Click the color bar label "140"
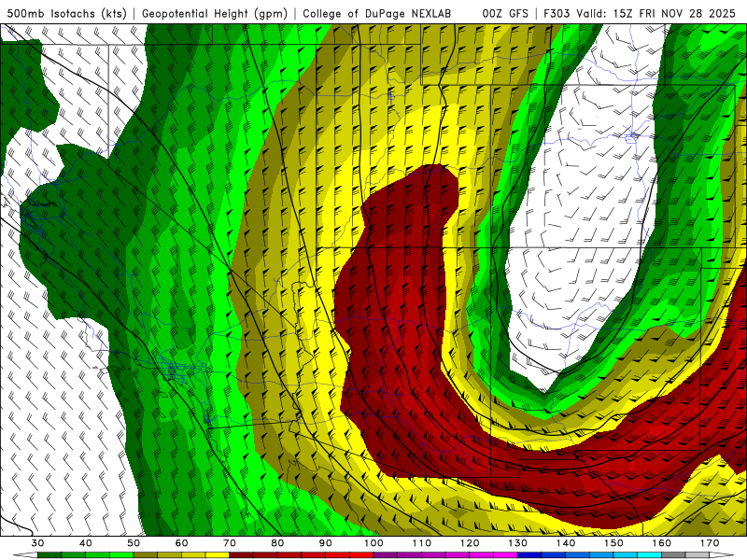The width and height of the screenshot is (747, 560). pos(566,543)
